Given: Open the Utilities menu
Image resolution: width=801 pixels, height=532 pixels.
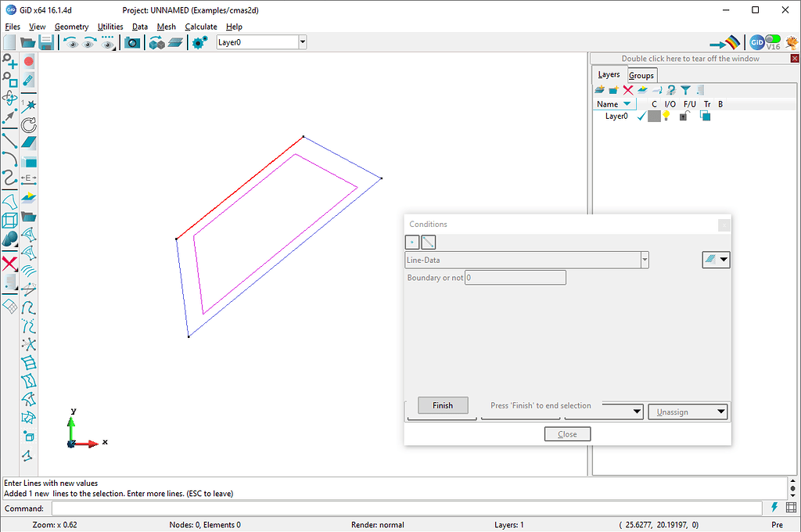Looking at the screenshot, I should [x=110, y=27].
